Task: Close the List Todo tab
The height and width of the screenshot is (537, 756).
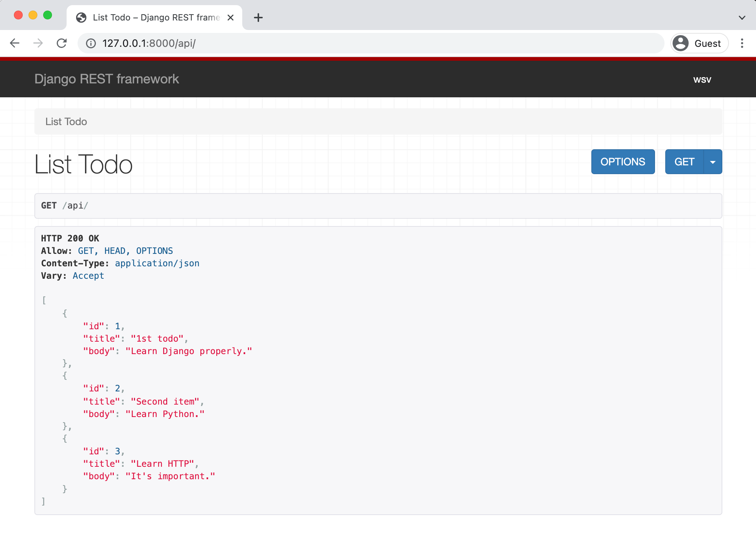Action: coord(231,18)
